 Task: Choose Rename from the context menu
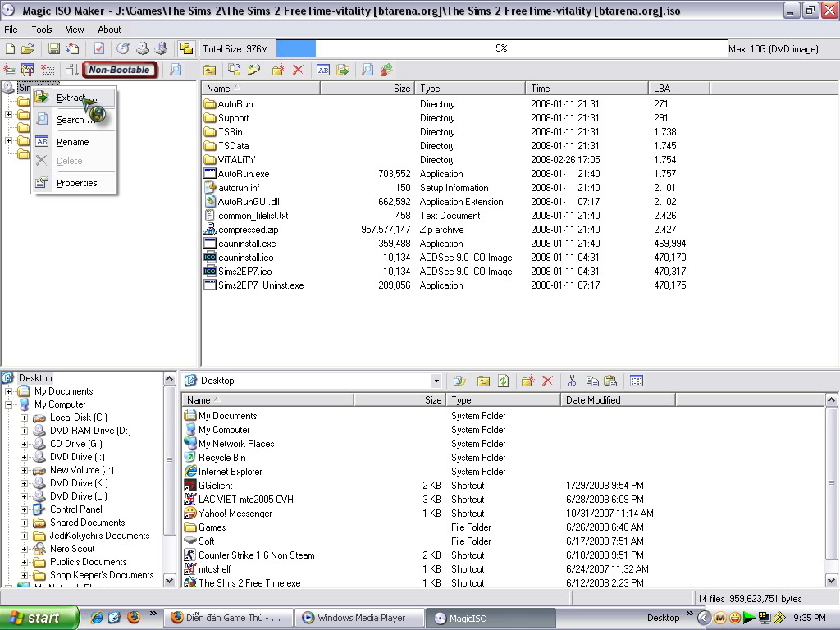coord(74,142)
